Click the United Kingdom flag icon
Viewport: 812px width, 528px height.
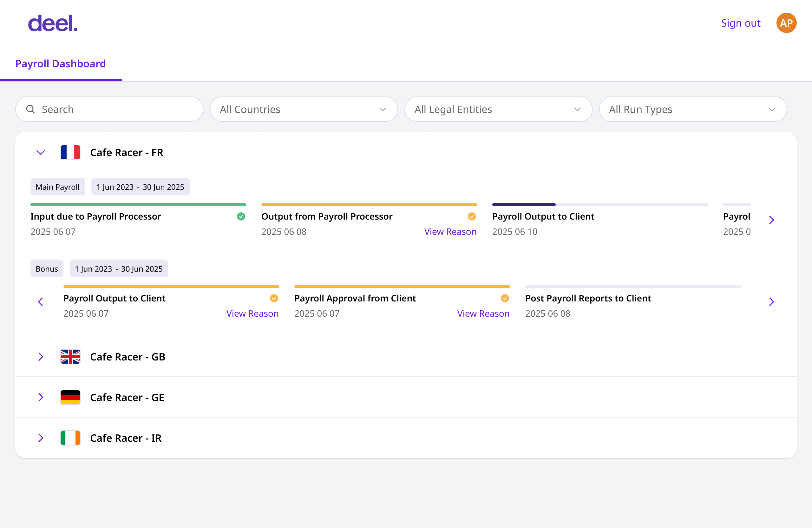(x=70, y=357)
